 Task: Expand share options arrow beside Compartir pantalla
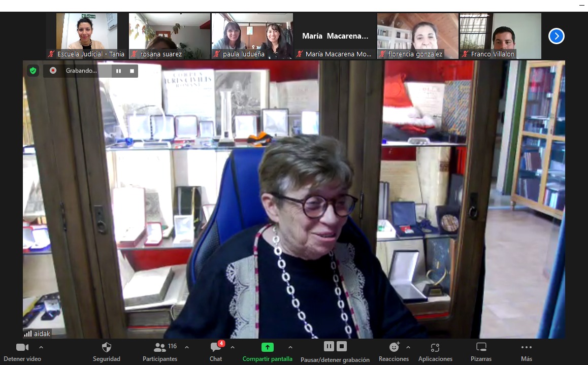click(290, 347)
